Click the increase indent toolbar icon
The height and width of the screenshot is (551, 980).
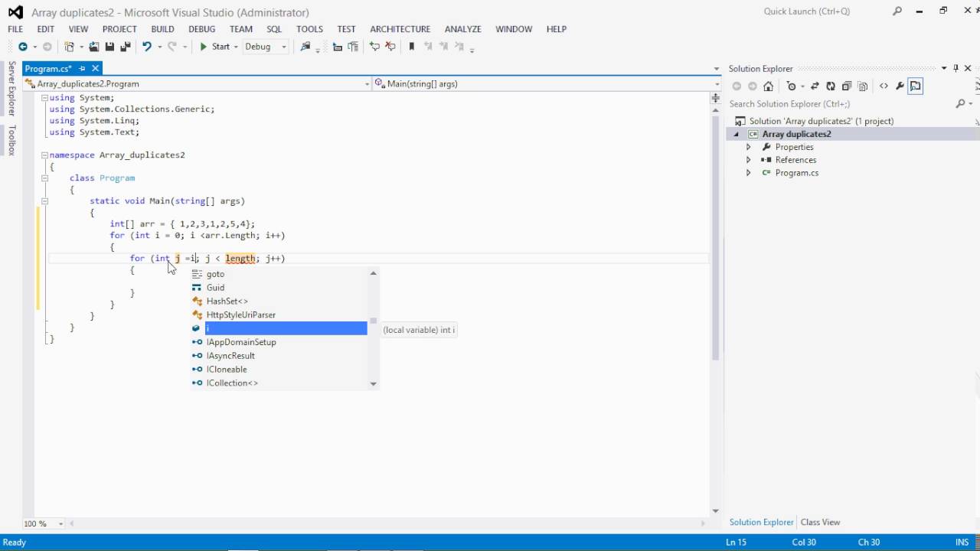tap(353, 47)
